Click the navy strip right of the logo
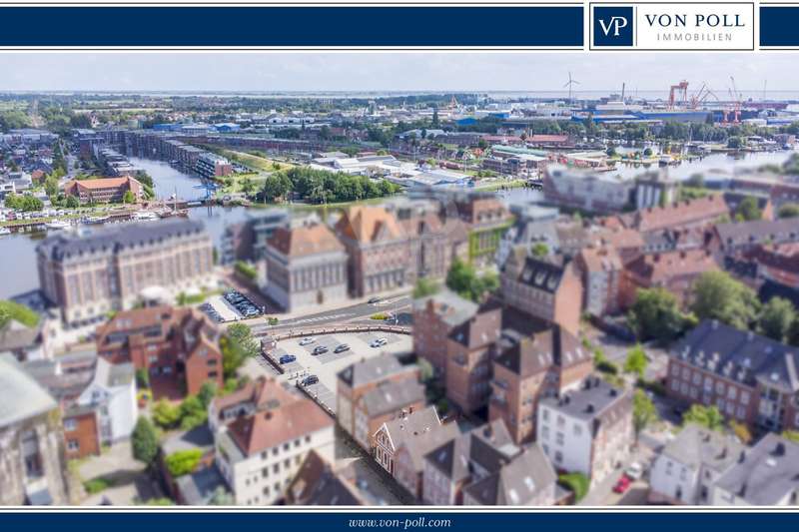The height and width of the screenshot is (532, 799). click(778, 27)
